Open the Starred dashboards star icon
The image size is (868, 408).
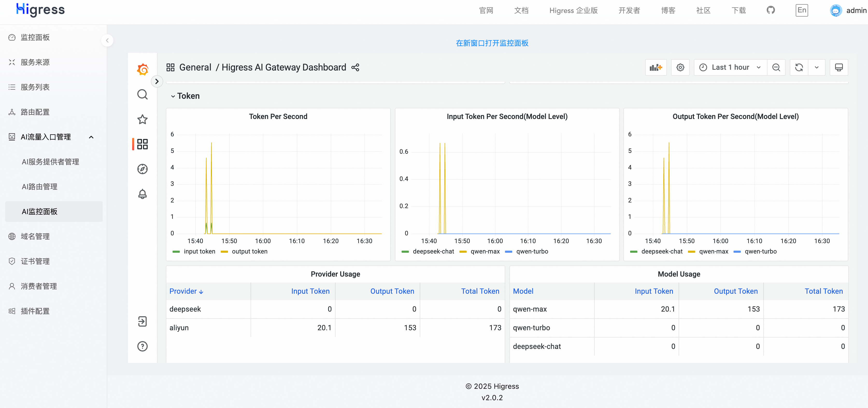143,119
